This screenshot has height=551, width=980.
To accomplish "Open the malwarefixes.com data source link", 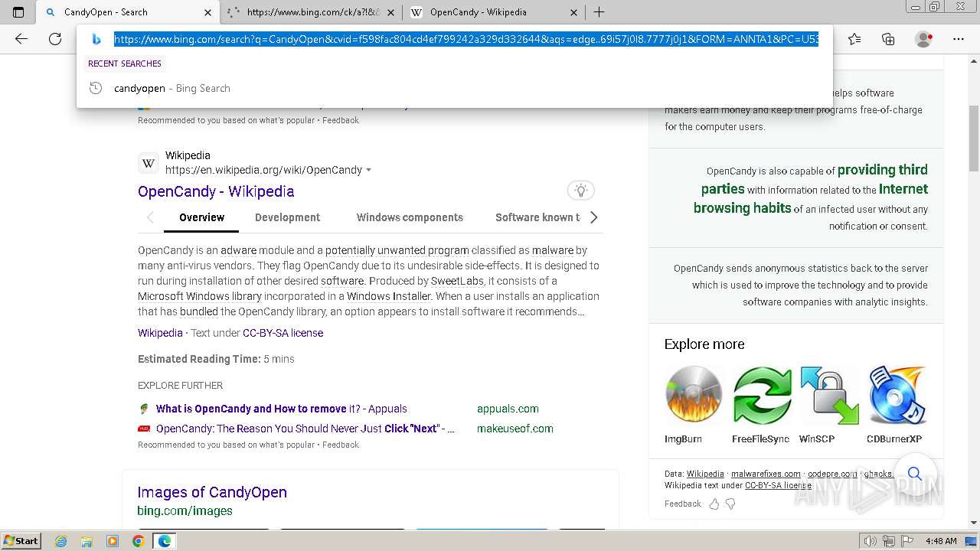I will click(766, 474).
